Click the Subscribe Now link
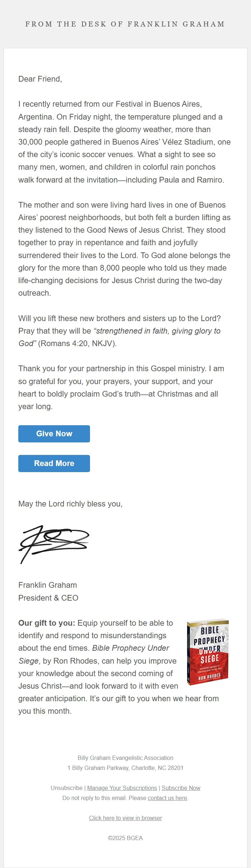The image size is (251, 868). 181,788
